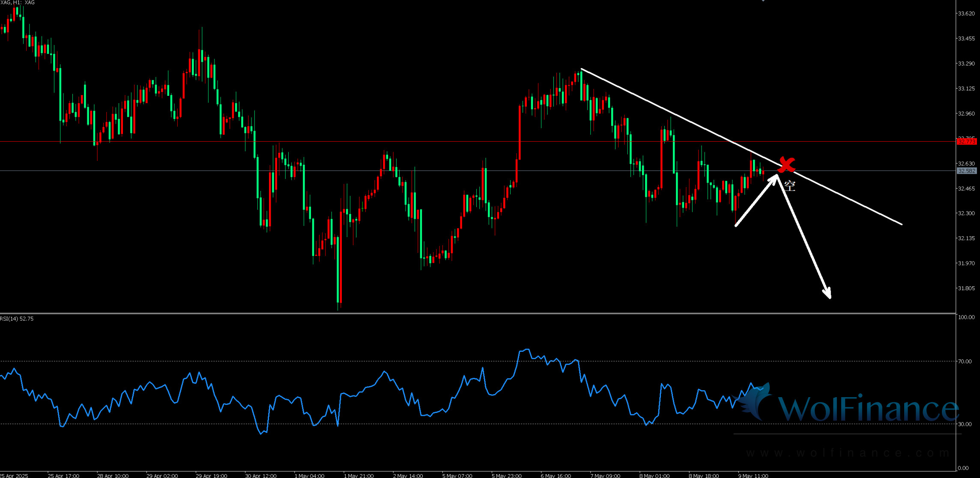Click the RSI 0.00 scale label
This screenshot has width=980, height=478.
click(x=963, y=468)
